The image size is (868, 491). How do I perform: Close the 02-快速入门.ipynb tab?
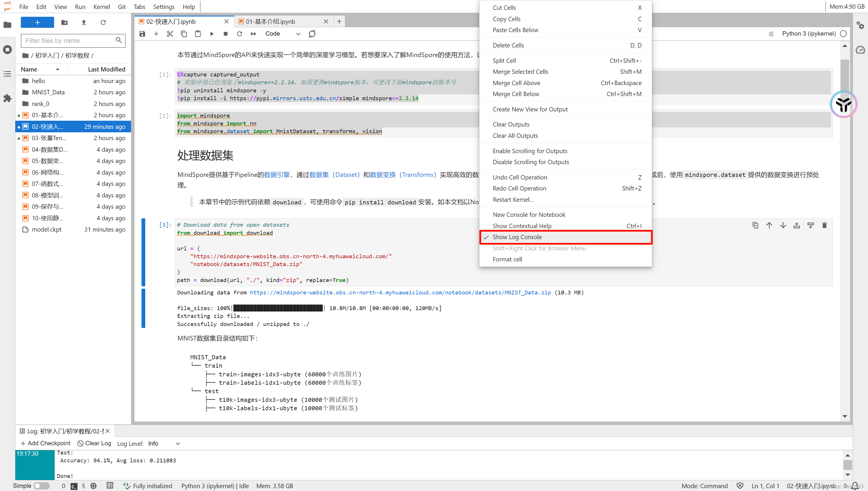pos(227,22)
